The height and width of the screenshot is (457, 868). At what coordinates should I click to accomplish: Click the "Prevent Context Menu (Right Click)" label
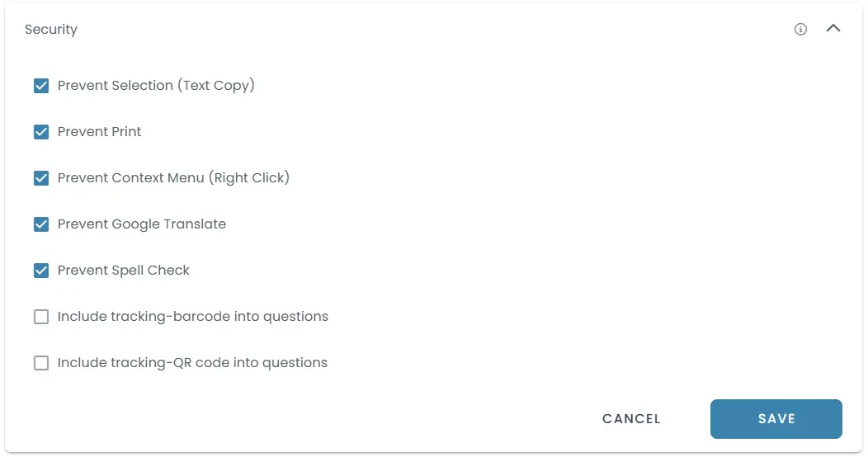tap(173, 178)
